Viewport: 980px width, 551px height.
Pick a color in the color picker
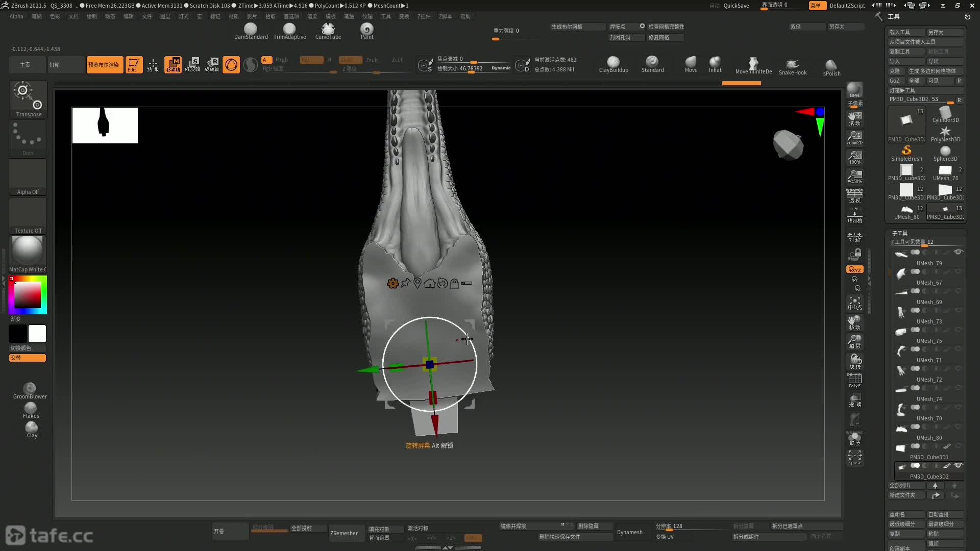[x=28, y=295]
